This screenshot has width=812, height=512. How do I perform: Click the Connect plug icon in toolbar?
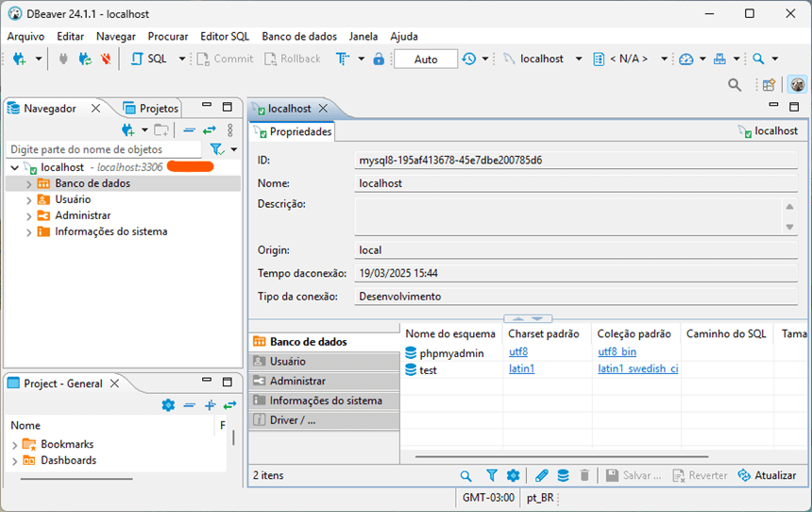63,60
